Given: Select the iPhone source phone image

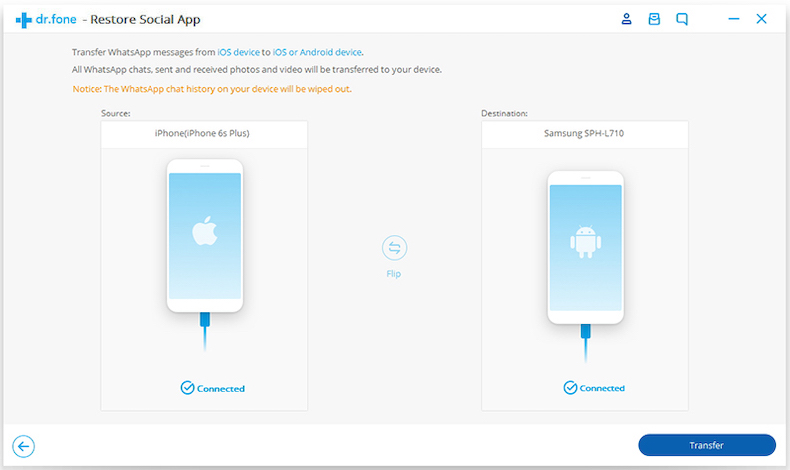Looking at the screenshot, I should point(205,236).
